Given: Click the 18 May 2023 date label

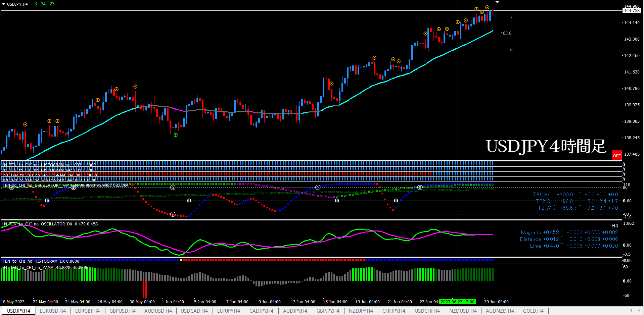Looking at the screenshot, I should point(13,302).
